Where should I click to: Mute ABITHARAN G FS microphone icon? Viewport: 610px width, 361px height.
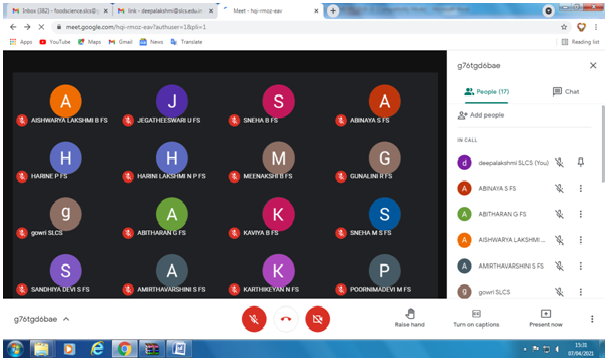pyautogui.click(x=559, y=214)
